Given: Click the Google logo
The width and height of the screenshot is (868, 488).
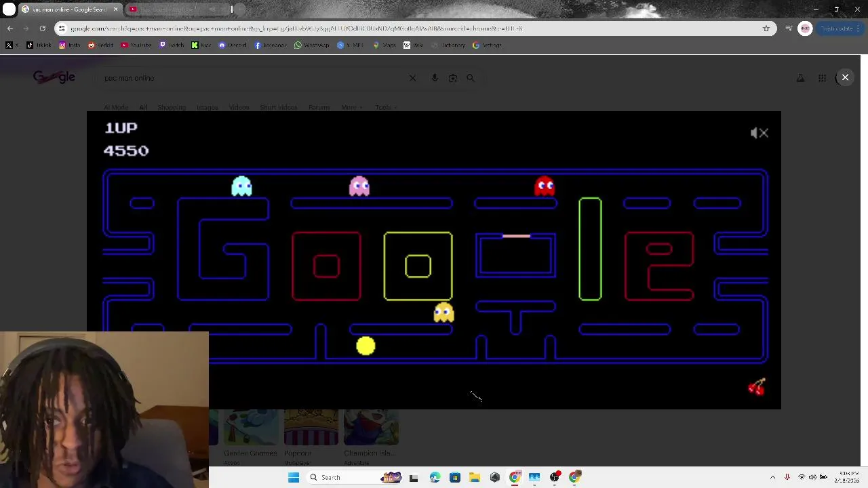Looking at the screenshot, I should tap(54, 77).
